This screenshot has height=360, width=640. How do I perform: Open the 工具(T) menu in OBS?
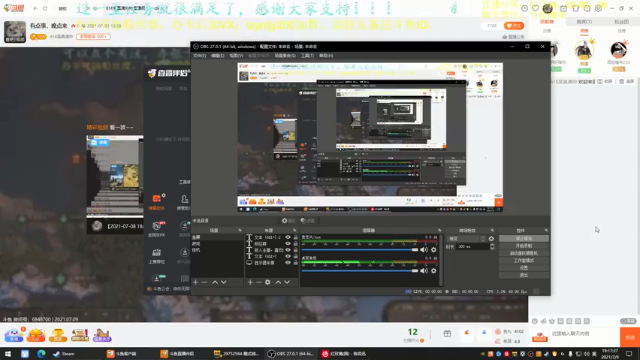click(x=307, y=56)
